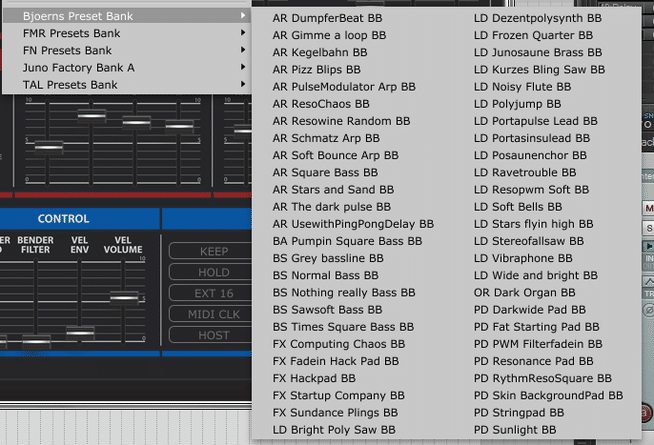Click the CONTROL section header
This screenshot has width=654, height=445.
point(63,219)
